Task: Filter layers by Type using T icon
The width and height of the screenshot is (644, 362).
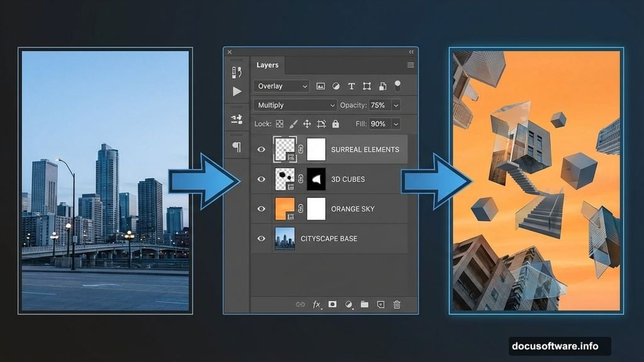Action: (x=351, y=86)
